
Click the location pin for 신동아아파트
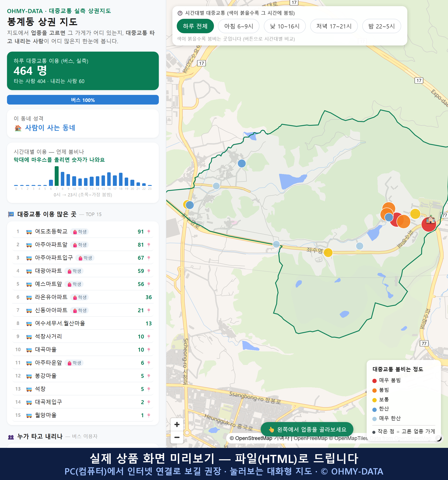point(149,310)
